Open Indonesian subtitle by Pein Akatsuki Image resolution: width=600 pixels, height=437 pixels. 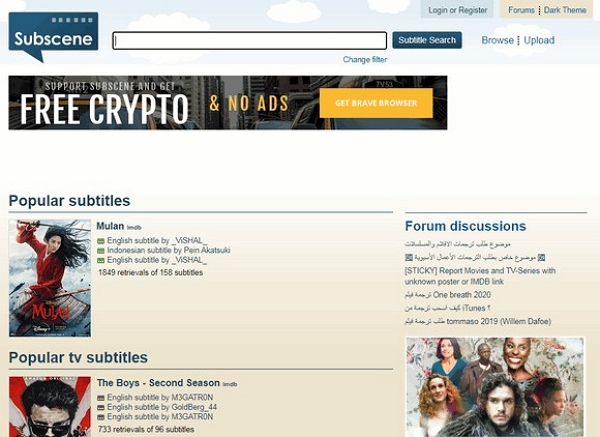pos(169,250)
